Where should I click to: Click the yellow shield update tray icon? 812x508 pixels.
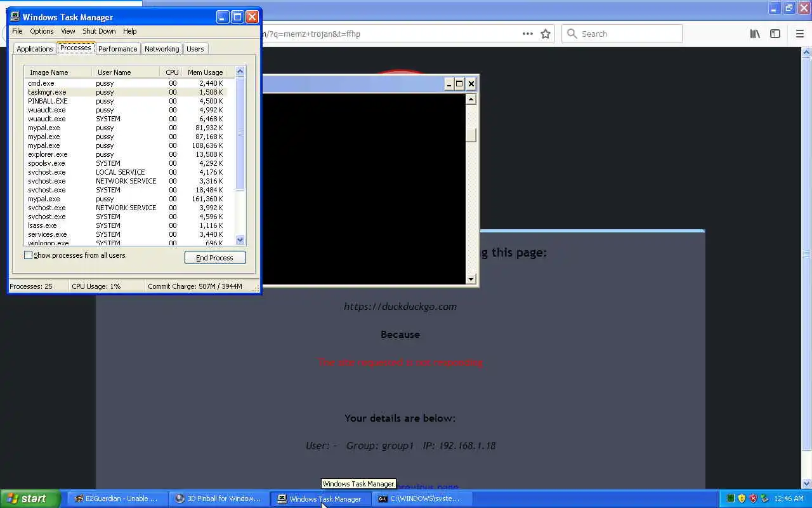click(x=742, y=498)
